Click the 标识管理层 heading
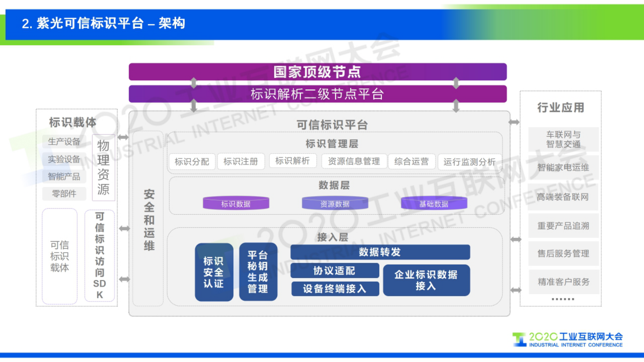This screenshot has height=362, width=644. pyautogui.click(x=332, y=144)
